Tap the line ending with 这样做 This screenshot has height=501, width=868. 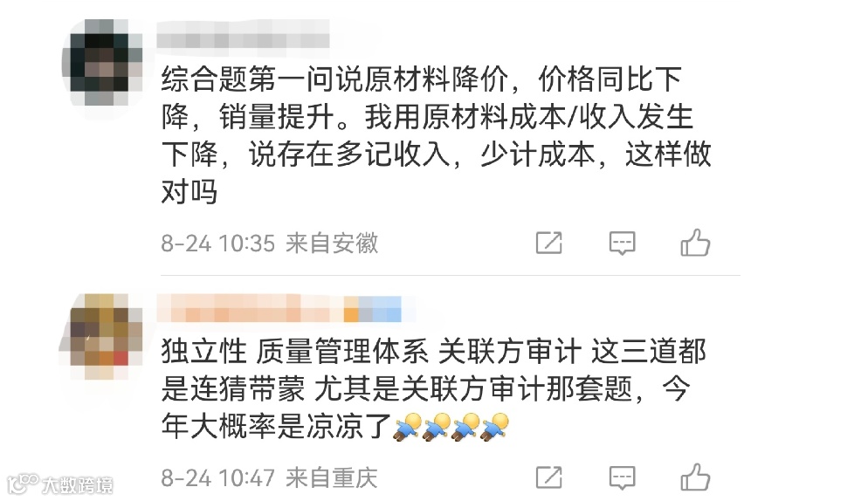coord(437,154)
